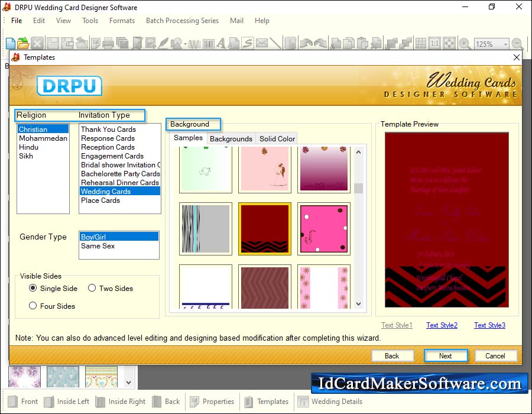Switch to the Solid Color tab

pyautogui.click(x=277, y=139)
